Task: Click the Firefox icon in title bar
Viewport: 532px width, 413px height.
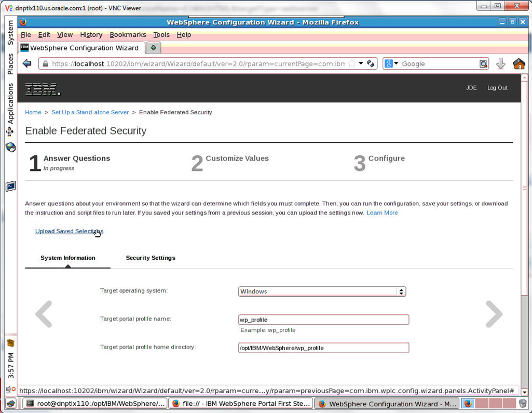Action: click(x=23, y=22)
